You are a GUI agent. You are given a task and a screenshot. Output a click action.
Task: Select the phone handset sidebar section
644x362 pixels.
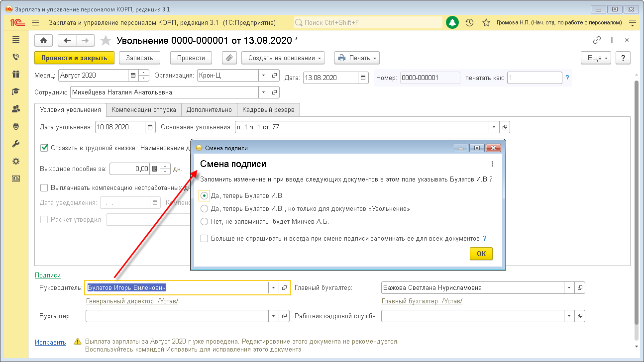[x=16, y=57]
